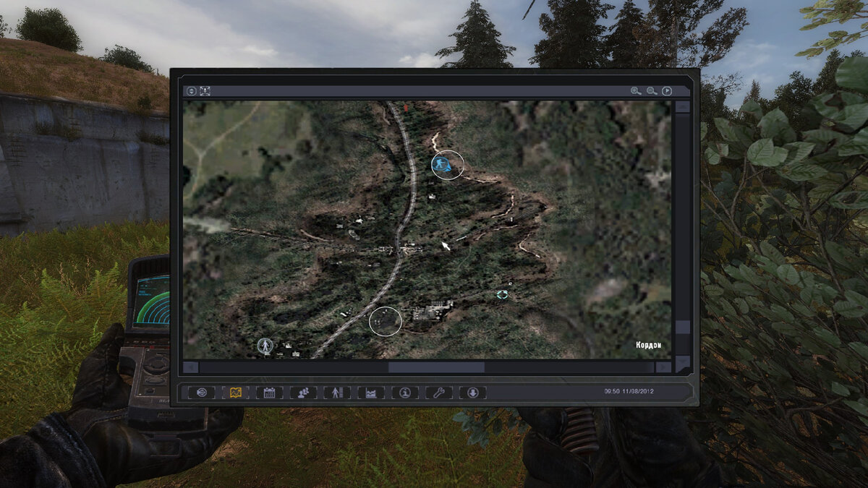Open the calendar journal tab
This screenshot has height=488, width=868.
point(269,393)
